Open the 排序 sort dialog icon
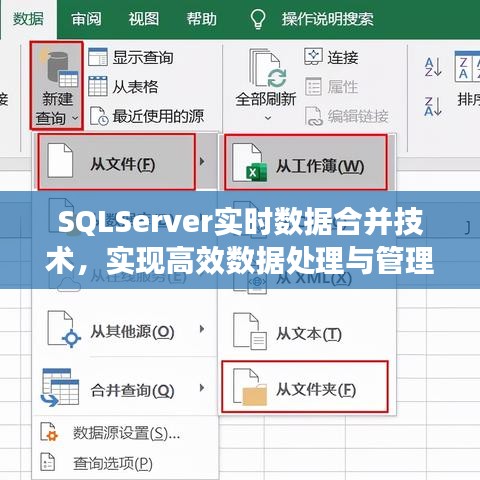Viewport: 480px width, 480px height. tap(467, 67)
